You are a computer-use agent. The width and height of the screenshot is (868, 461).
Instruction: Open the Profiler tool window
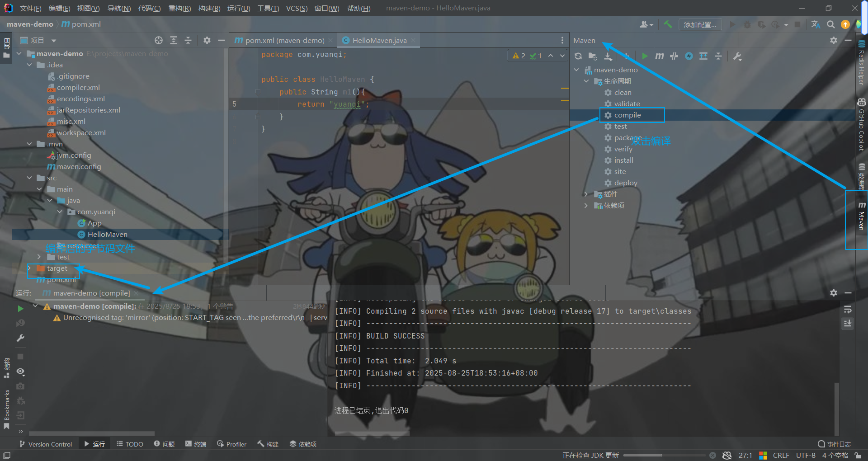pos(231,444)
